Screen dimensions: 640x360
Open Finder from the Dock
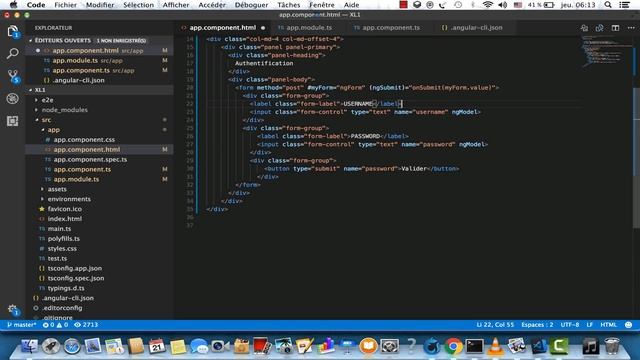click(29, 346)
